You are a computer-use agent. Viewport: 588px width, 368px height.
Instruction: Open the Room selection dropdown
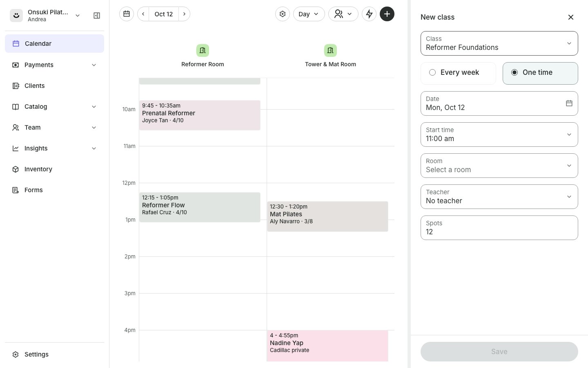499,166
